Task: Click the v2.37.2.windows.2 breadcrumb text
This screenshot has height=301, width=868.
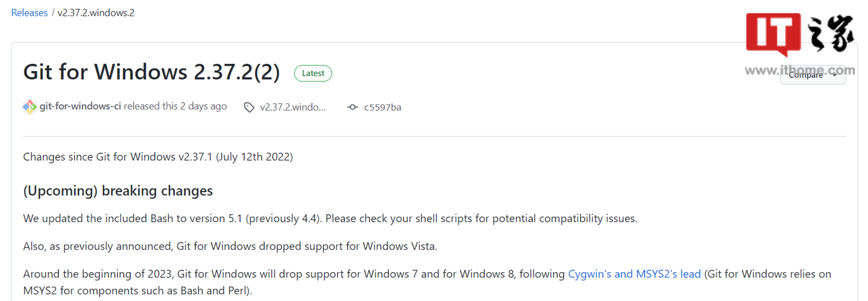Action: point(96,13)
